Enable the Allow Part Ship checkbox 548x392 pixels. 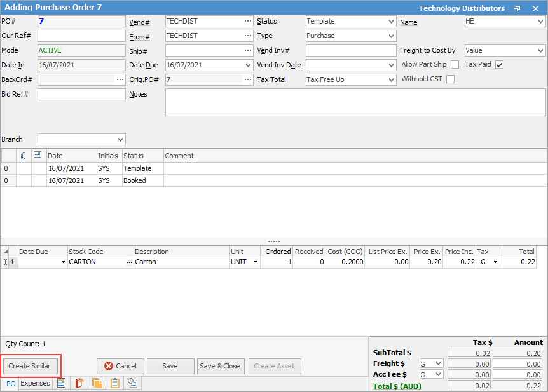[x=455, y=65]
